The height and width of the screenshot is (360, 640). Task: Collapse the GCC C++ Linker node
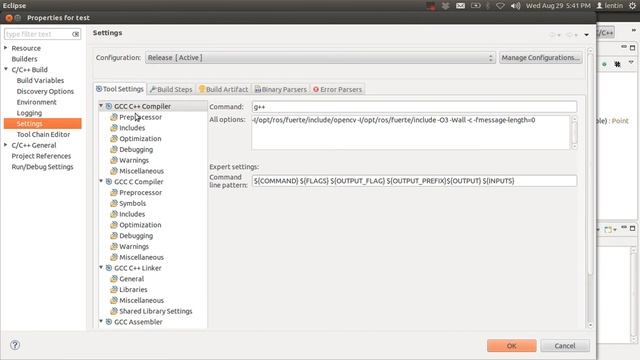click(101, 268)
